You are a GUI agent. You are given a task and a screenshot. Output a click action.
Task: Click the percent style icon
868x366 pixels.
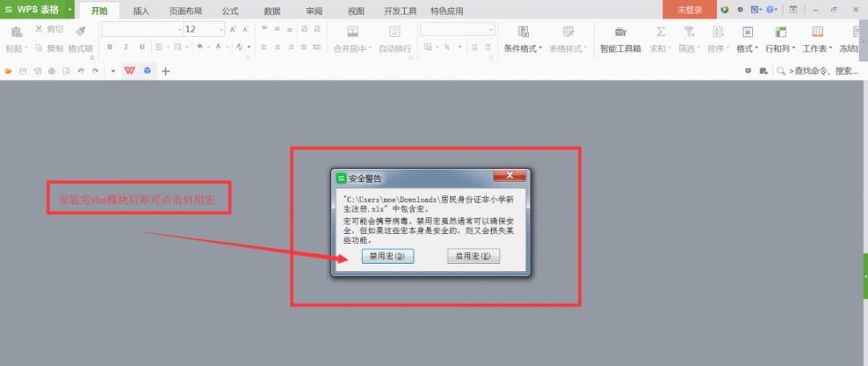pyautogui.click(x=446, y=47)
